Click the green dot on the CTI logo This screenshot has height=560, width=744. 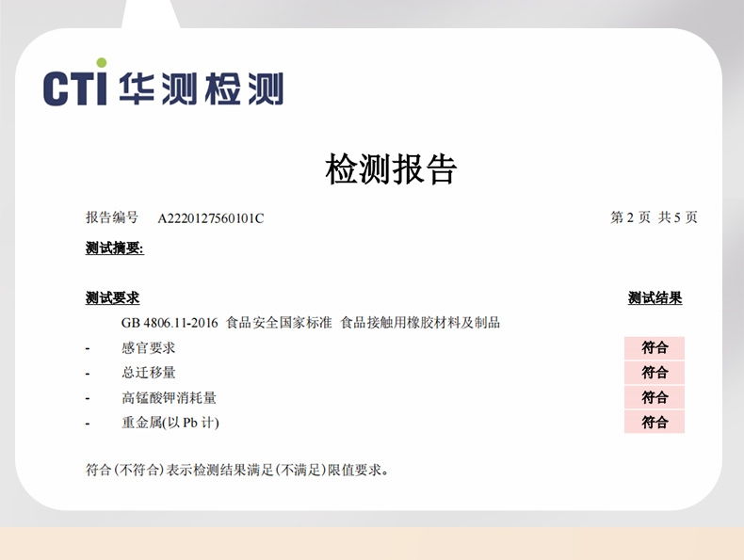(102, 63)
